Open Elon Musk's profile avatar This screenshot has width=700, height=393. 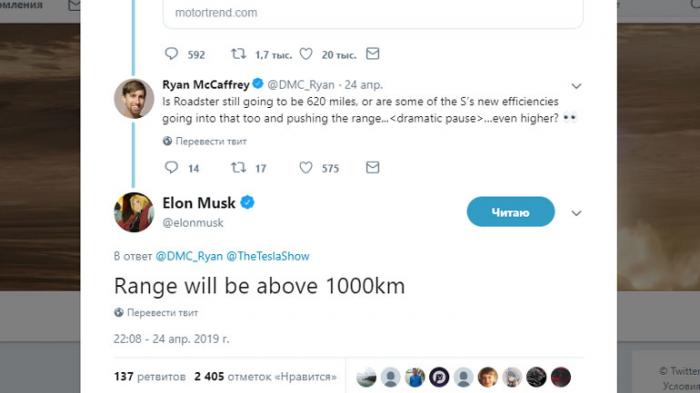point(134,212)
